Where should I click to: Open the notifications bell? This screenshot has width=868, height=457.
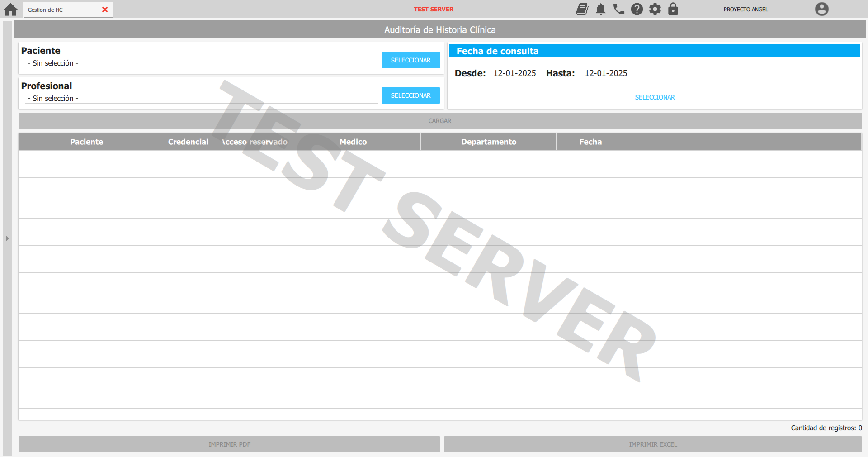[x=600, y=9]
